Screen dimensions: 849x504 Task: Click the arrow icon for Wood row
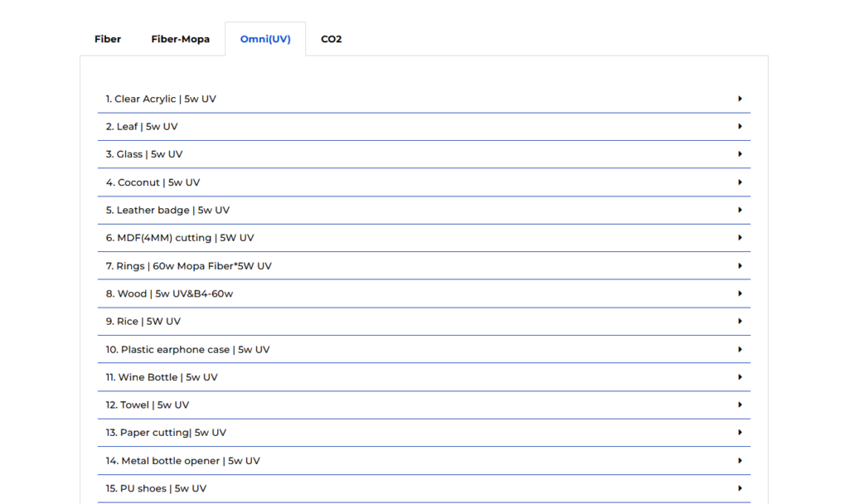[x=740, y=293]
